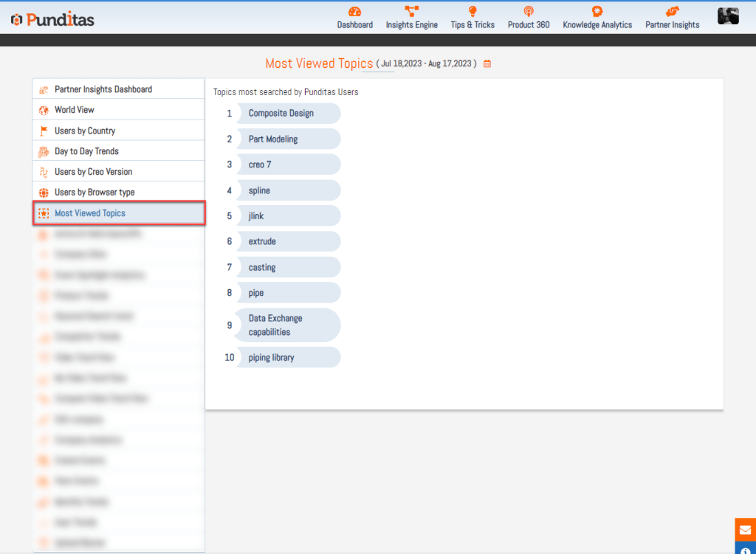Click the Knowledge Analytics icon

tap(597, 12)
